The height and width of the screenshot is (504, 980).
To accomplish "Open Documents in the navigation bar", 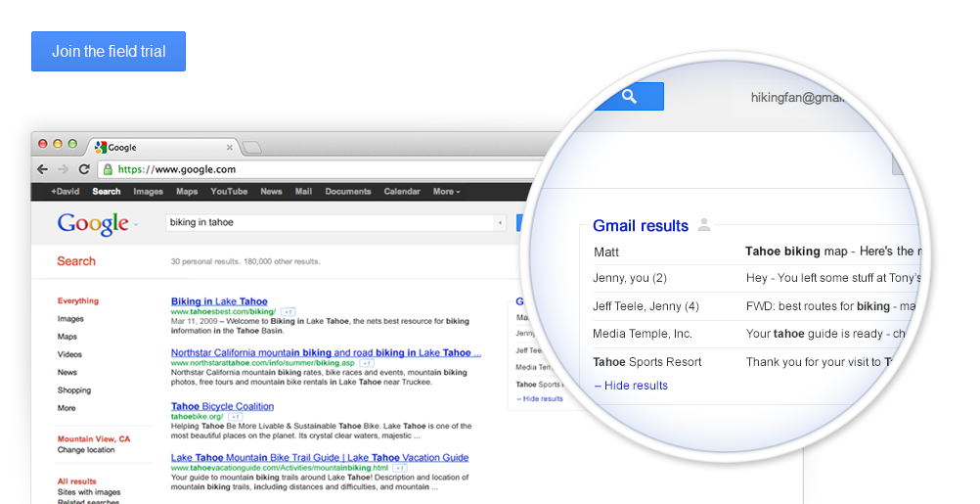I will 348,192.
